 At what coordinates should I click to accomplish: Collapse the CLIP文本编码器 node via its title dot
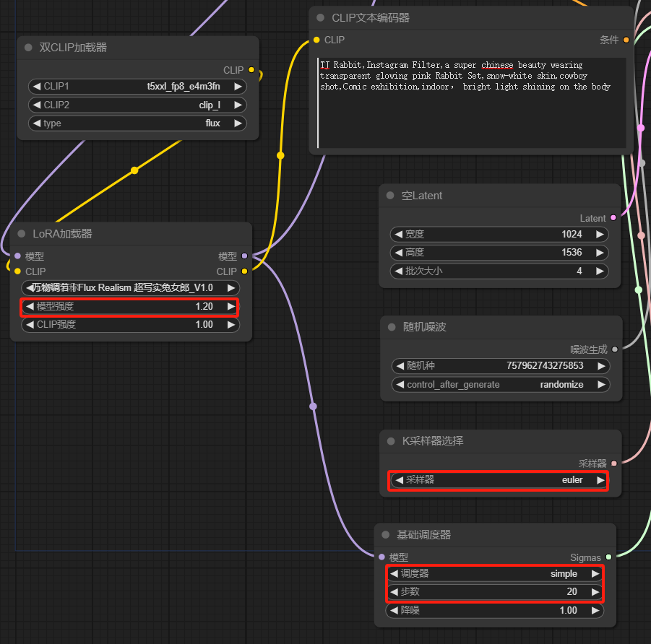coord(320,18)
